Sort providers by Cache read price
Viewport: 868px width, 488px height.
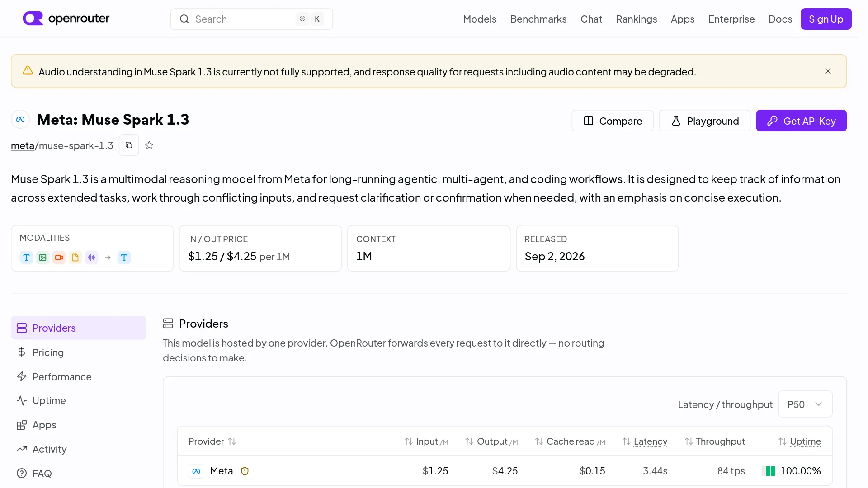[570, 441]
